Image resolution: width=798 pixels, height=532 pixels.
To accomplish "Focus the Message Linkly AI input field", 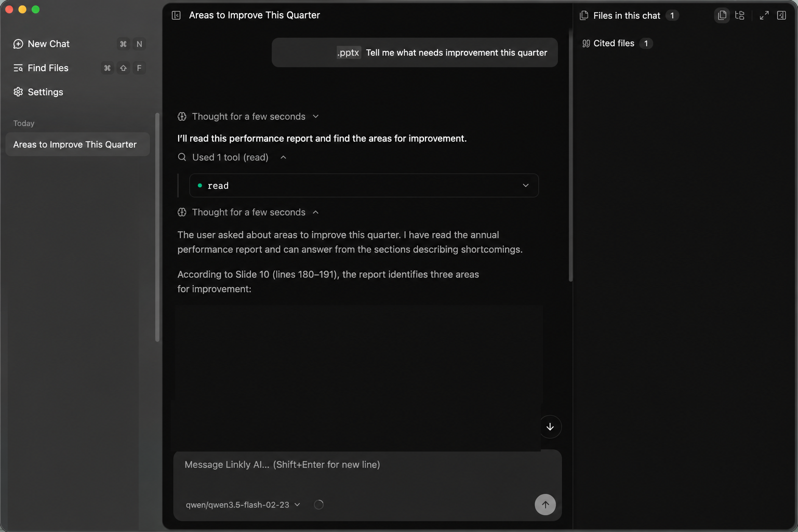I will 367,465.
